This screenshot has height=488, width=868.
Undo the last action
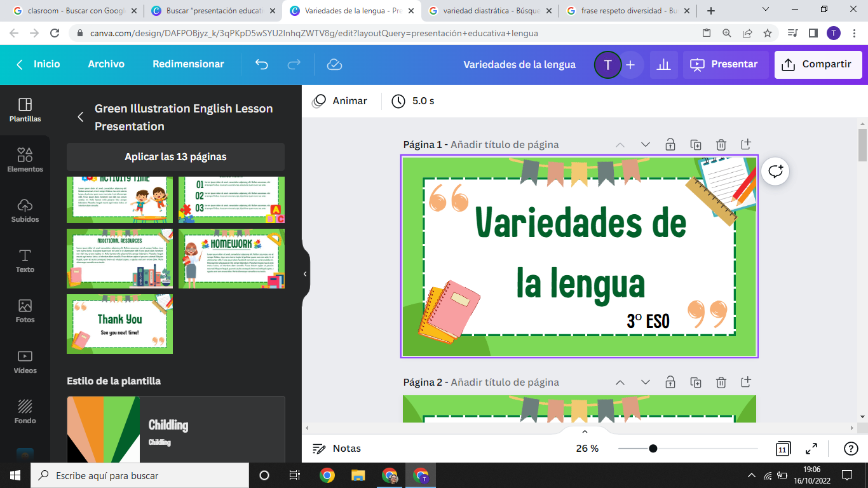[261, 64]
